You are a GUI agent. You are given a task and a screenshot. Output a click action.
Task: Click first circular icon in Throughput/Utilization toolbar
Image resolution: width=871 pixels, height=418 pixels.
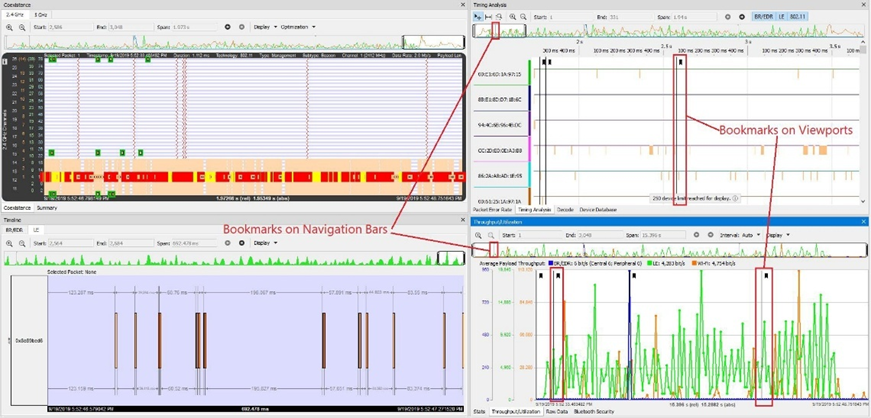[x=697, y=235]
